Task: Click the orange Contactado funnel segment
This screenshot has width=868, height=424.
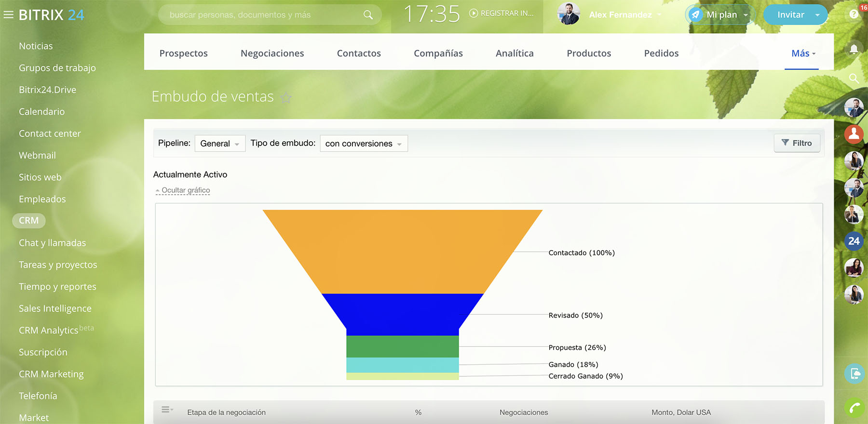Action: [x=402, y=252]
